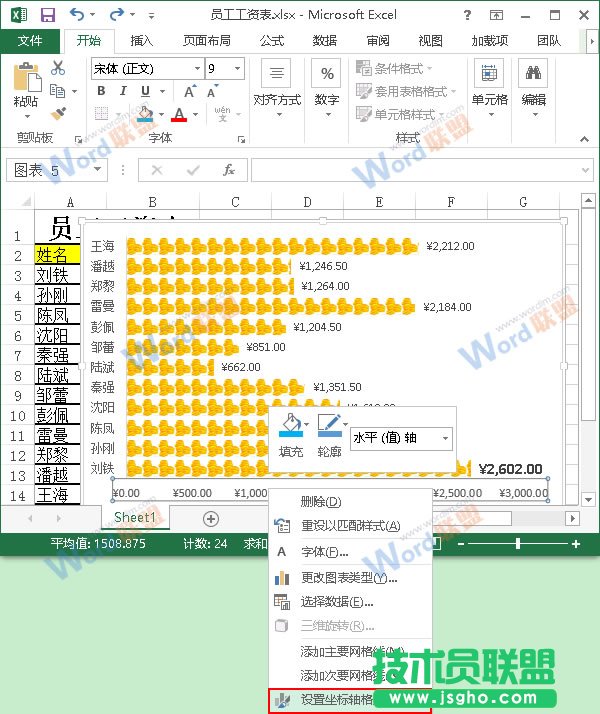Choose 删除(D) from context menu

click(351, 502)
